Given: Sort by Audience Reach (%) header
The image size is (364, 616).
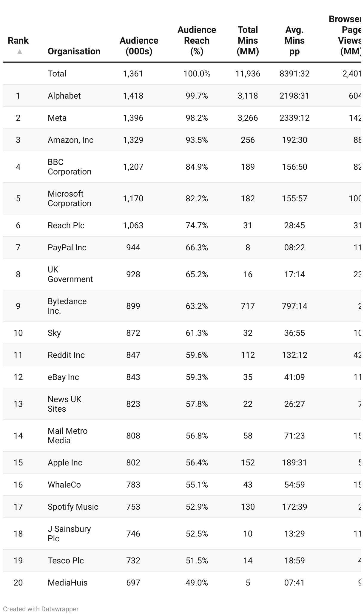Looking at the screenshot, I should 197,41.
